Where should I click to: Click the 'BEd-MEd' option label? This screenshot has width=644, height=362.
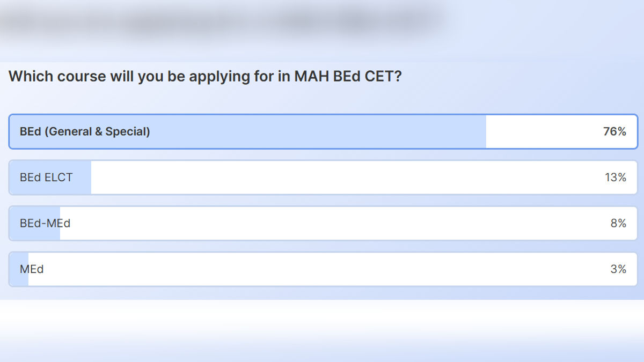pos(46,223)
